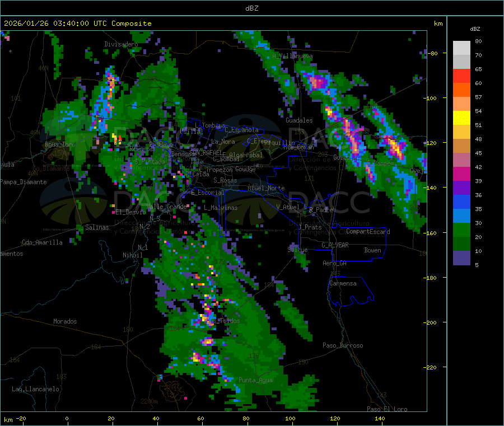
Task: Select the bright green 20-30 dBZ legend swatch
Action: [461, 230]
